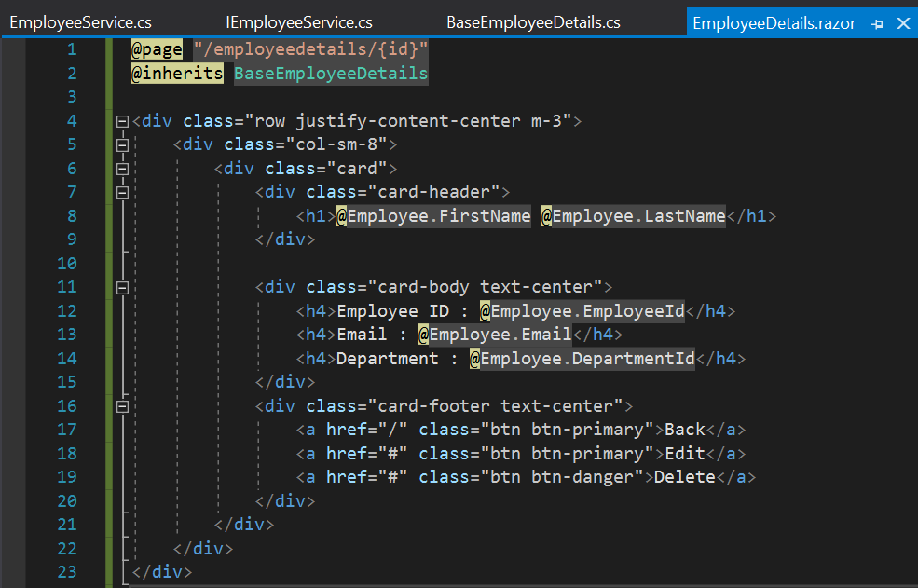Collapse the card div on line 6
918x588 pixels.
[x=122, y=169]
